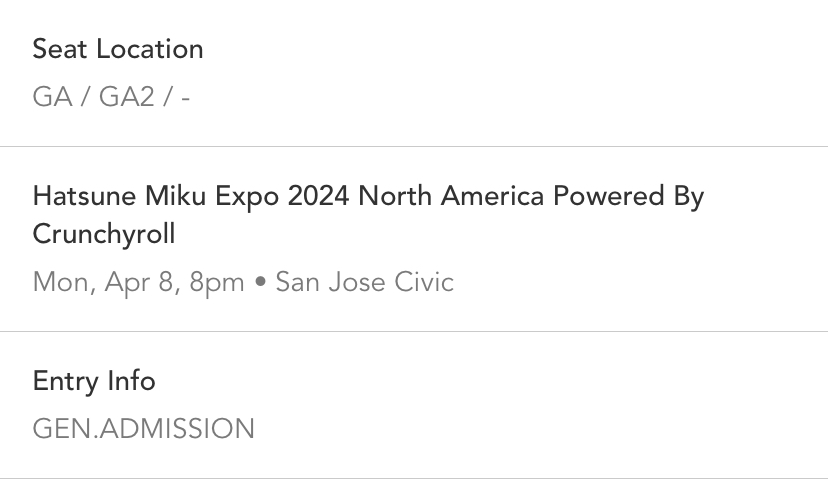Screen dimensions: 828x482
Task: Click the divider below GEN.ADMISSION
Action: [414, 479]
